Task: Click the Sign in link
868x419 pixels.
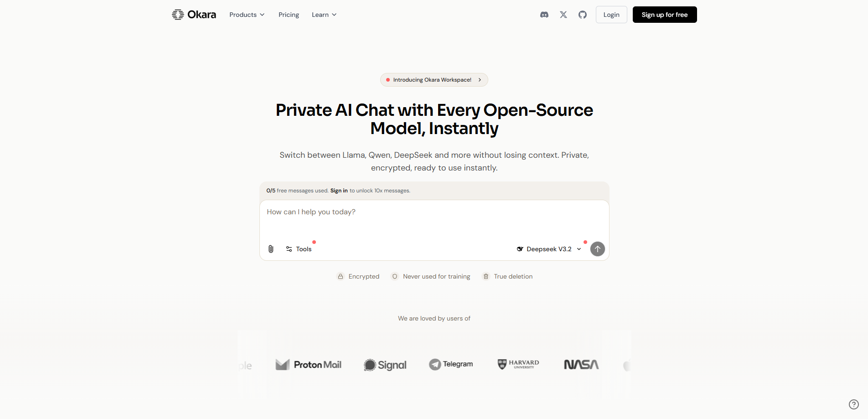Action: click(x=339, y=191)
